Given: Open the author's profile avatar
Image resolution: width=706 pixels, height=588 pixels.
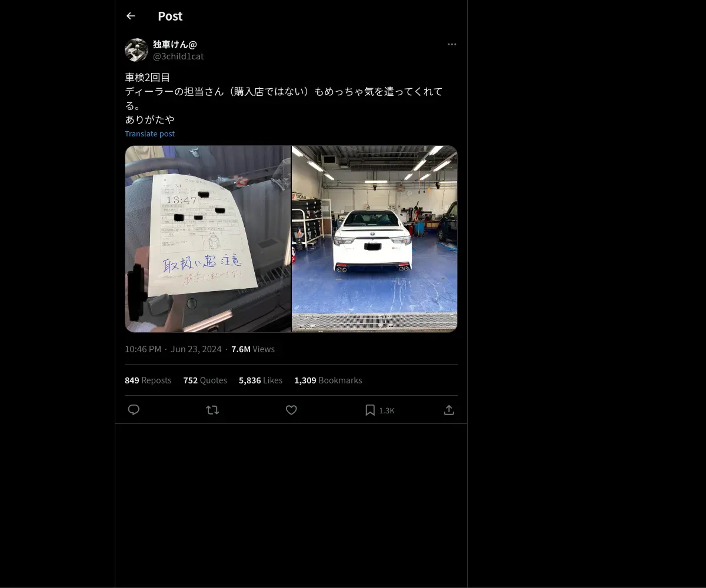Looking at the screenshot, I should coord(136,50).
